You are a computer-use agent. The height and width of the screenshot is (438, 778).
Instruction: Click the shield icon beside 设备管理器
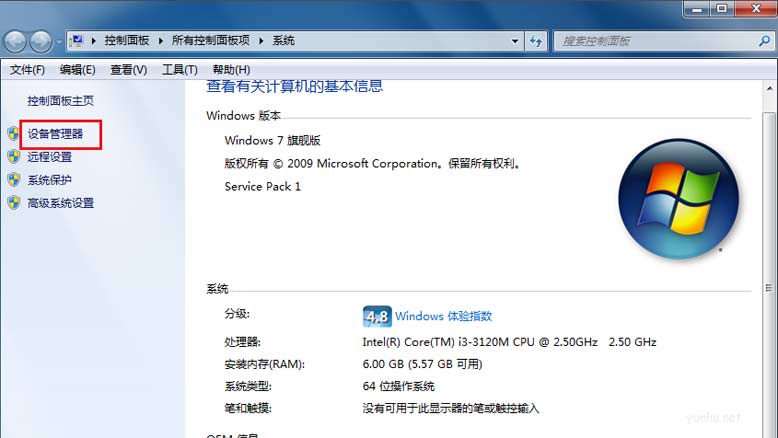13,133
